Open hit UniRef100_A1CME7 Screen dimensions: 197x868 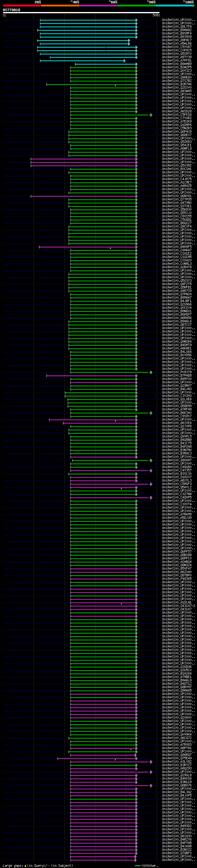[x=177, y=183]
